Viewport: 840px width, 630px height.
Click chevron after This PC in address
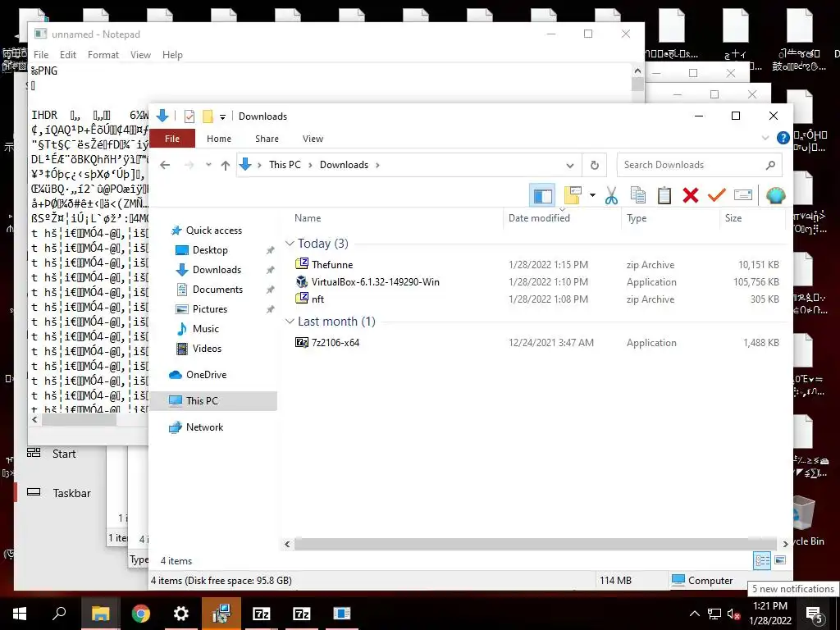(x=309, y=165)
